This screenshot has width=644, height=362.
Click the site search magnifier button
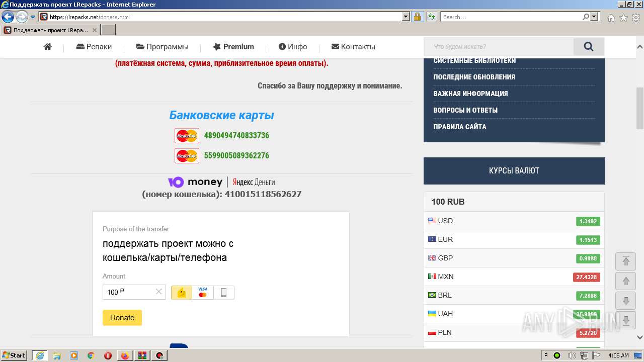(x=589, y=47)
